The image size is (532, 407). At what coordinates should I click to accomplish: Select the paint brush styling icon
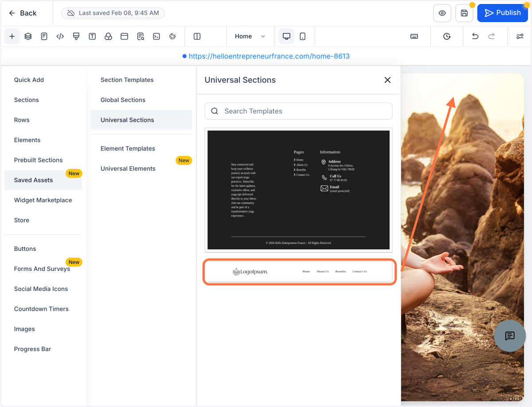[x=76, y=36]
